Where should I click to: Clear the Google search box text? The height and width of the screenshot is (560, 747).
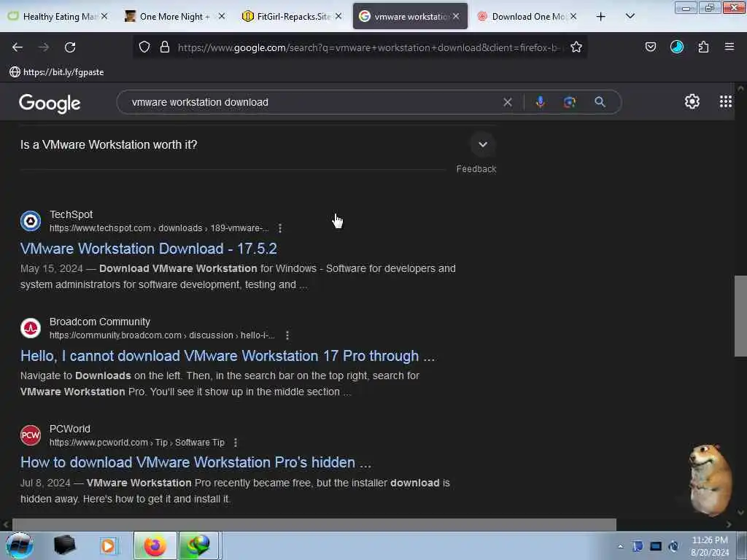point(508,102)
